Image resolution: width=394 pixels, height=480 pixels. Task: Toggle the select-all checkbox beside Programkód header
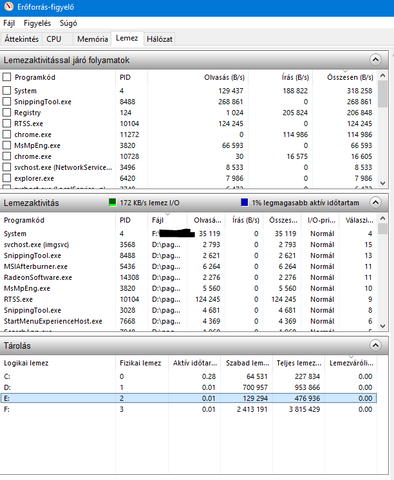tap(7, 77)
